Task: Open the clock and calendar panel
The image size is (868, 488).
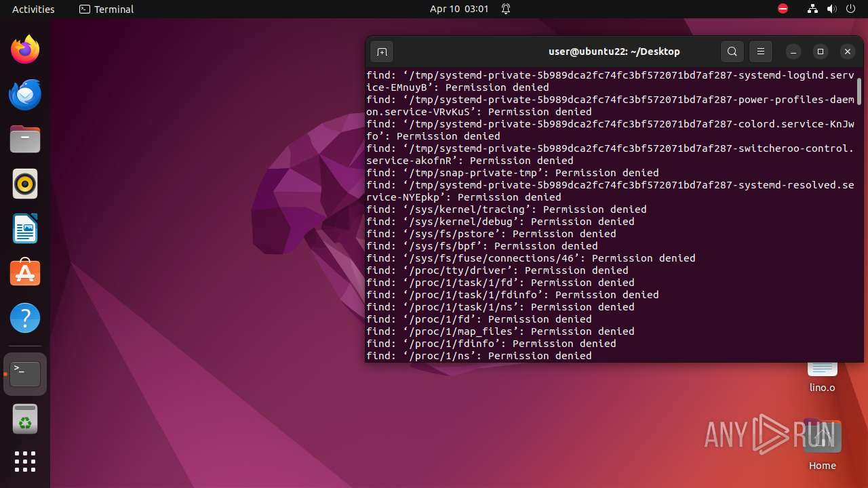Action: tap(459, 9)
